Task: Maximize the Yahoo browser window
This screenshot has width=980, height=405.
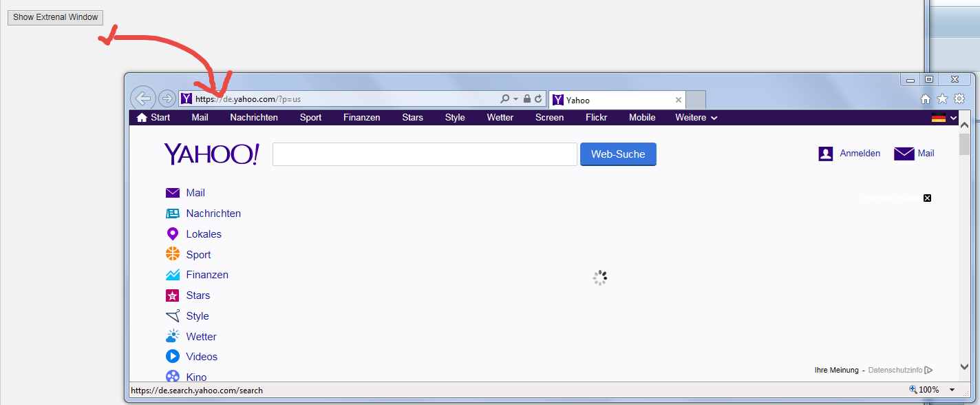Action: coord(929,80)
